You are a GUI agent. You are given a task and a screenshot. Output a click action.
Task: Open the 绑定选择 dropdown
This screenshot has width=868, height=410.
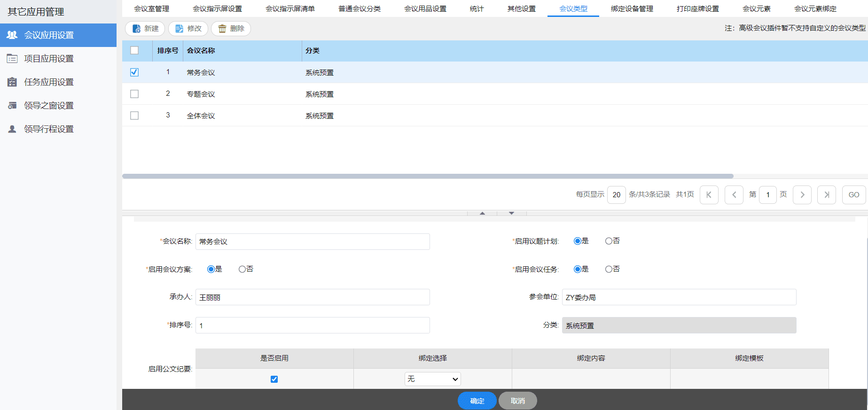433,379
